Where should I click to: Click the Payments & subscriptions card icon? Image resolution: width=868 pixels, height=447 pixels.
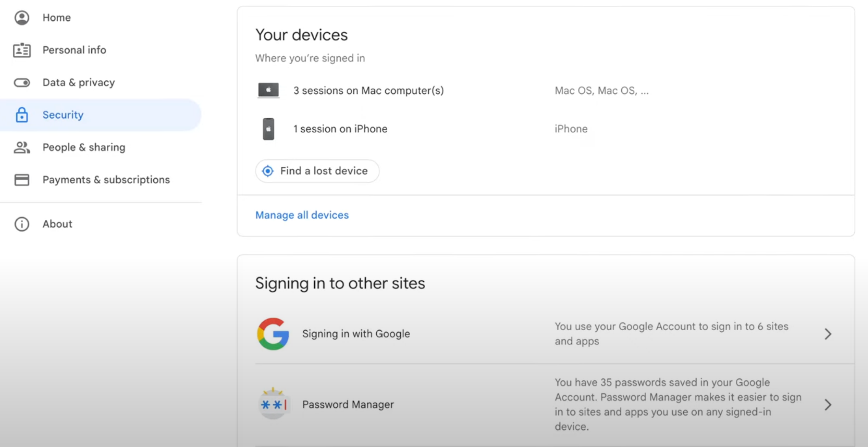pos(22,179)
